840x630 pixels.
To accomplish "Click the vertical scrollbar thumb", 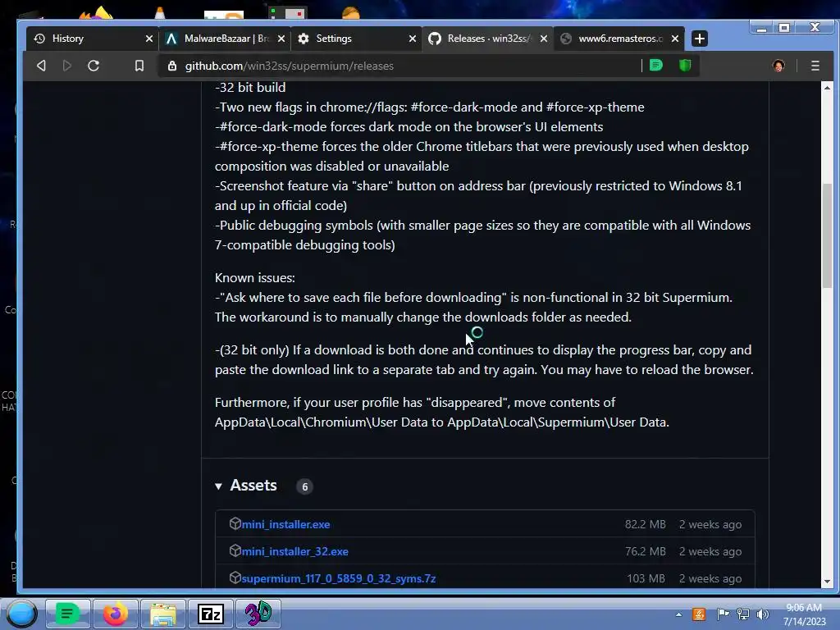I will (x=827, y=235).
